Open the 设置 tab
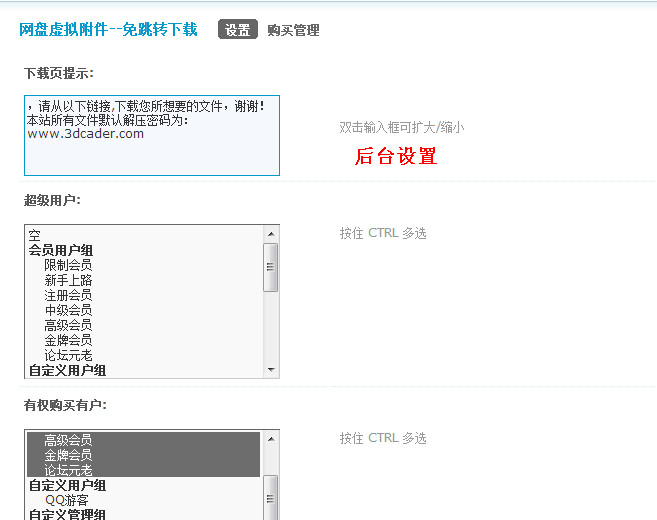 point(238,30)
